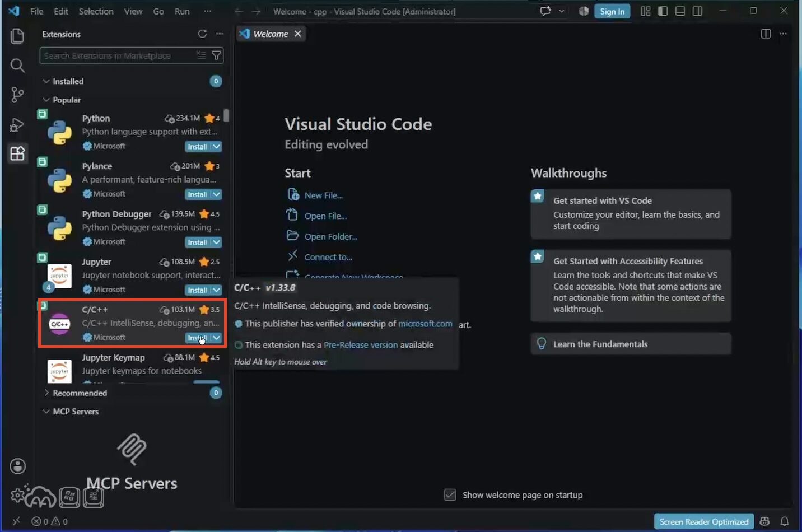Close the Welcome tab

pos(298,34)
